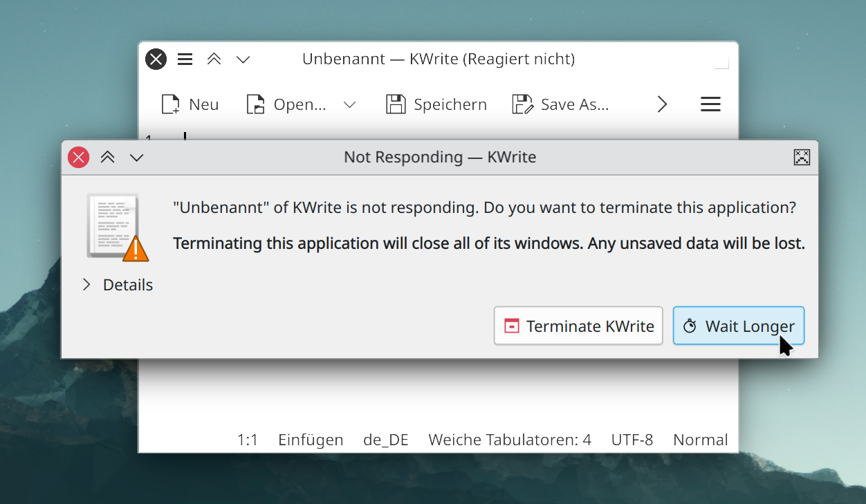Click the Neu new document icon
The image size is (866, 504).
click(170, 104)
